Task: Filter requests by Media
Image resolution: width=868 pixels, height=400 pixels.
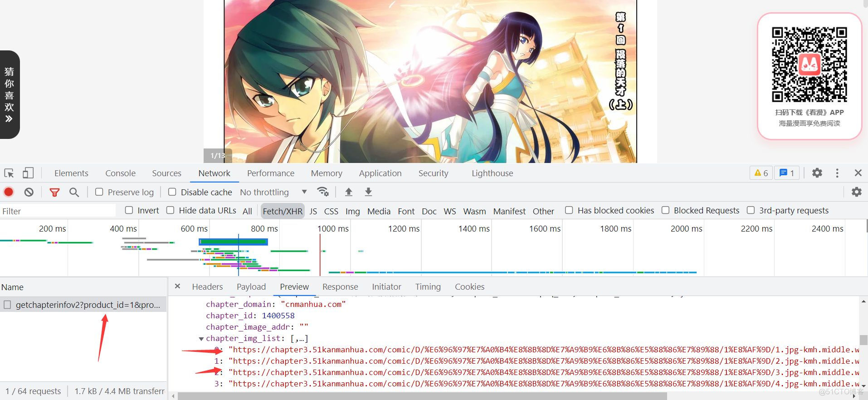Action: (x=379, y=211)
